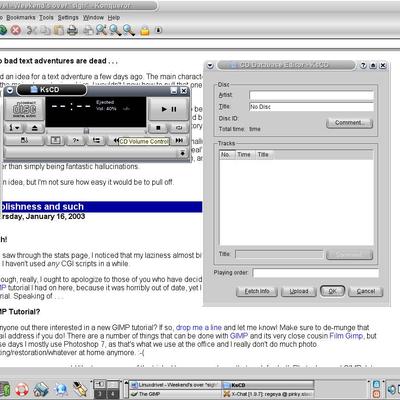Open KsCD configuration settings button
Image resolution: width=400 pixels, height=400 pixels.
97,140
